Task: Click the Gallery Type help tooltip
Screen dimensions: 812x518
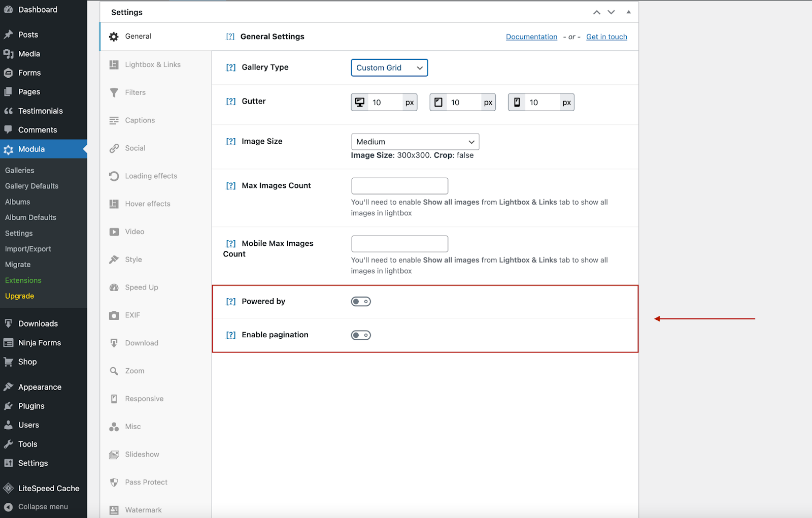Action: (231, 68)
